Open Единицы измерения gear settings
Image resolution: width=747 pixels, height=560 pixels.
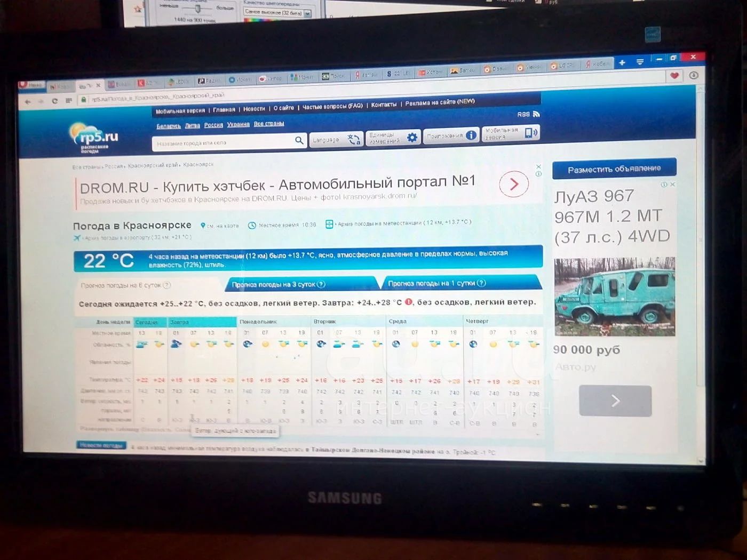393,138
